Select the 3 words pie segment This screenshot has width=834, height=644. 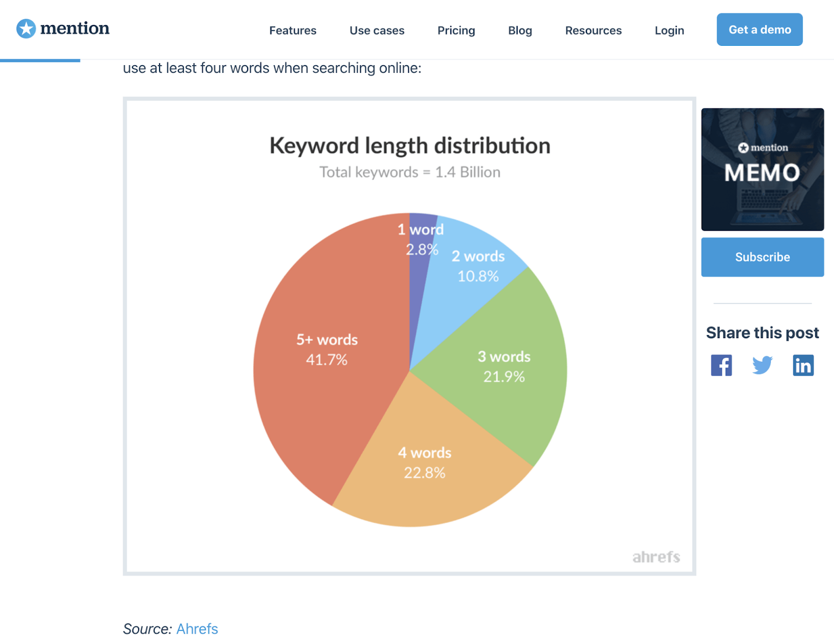tap(503, 367)
